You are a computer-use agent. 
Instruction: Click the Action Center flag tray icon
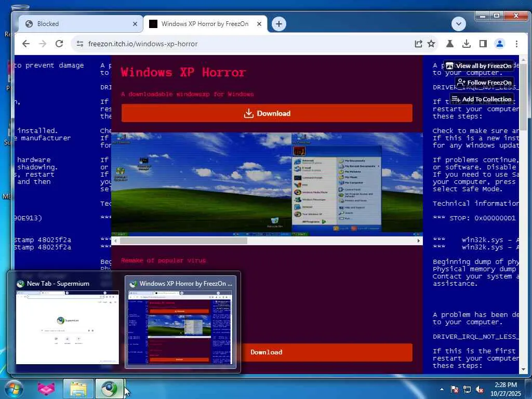454,390
